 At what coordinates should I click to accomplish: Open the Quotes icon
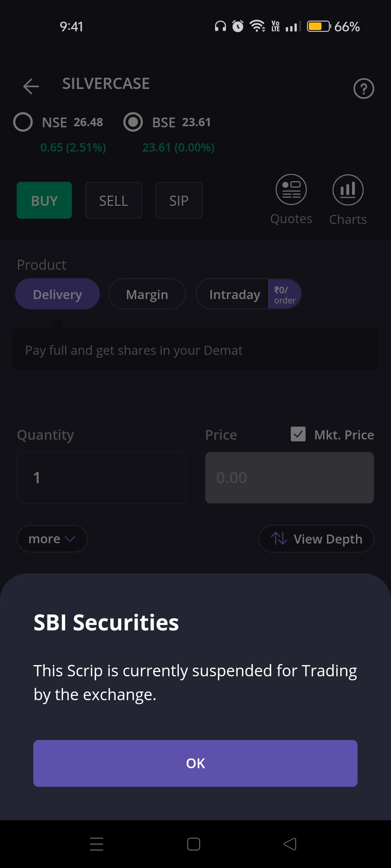291,190
